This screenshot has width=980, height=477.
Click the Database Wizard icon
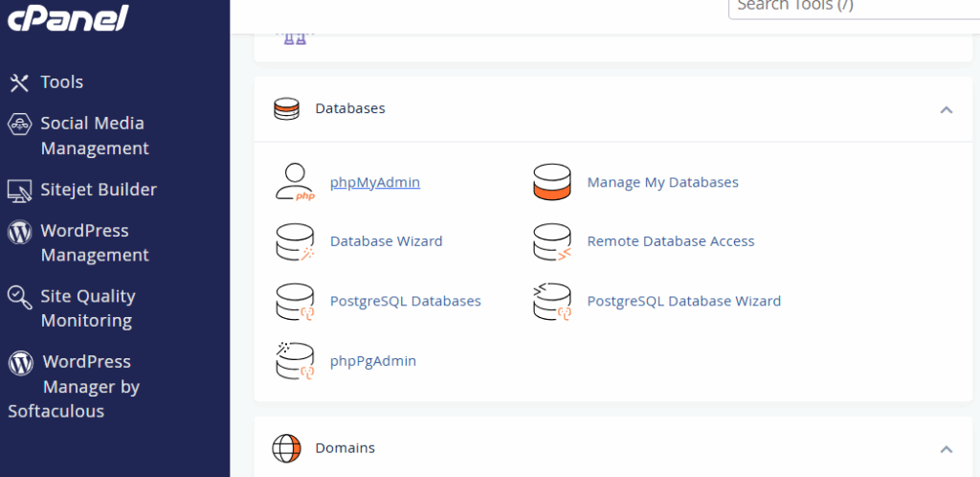295,241
